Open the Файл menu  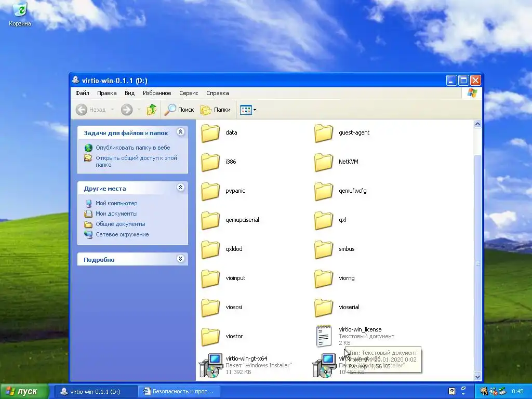pos(82,93)
